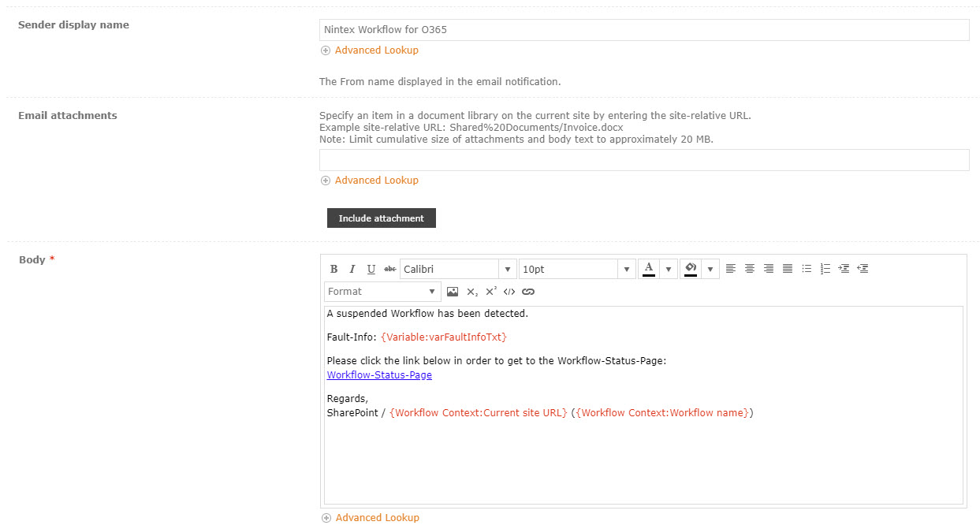Apply superscript formatting

(x=490, y=292)
